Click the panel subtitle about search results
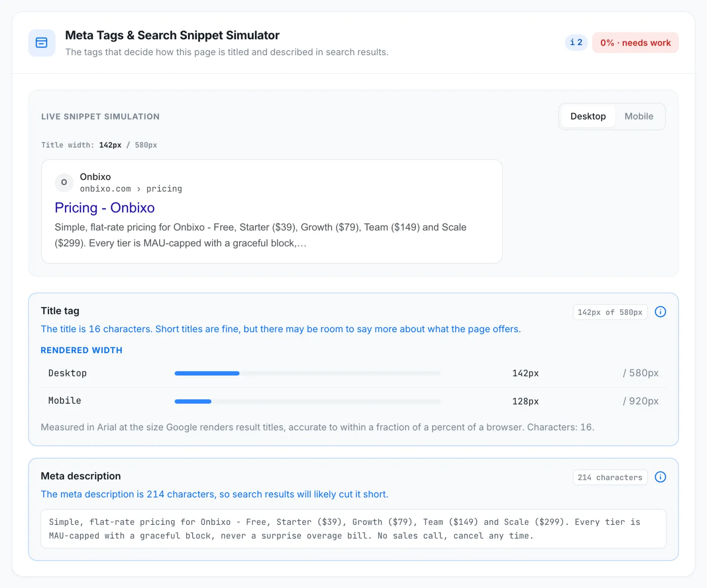 click(227, 52)
